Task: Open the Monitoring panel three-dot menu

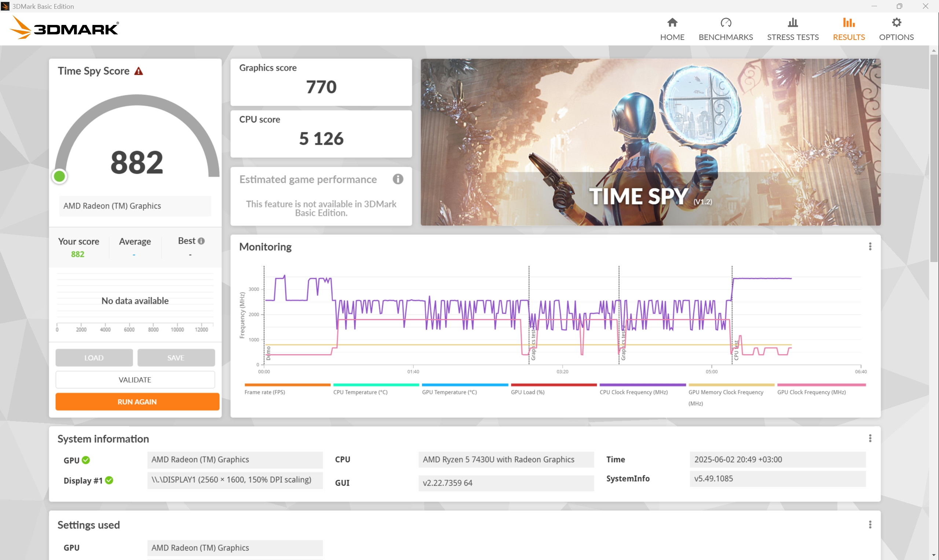Action: tap(870, 246)
